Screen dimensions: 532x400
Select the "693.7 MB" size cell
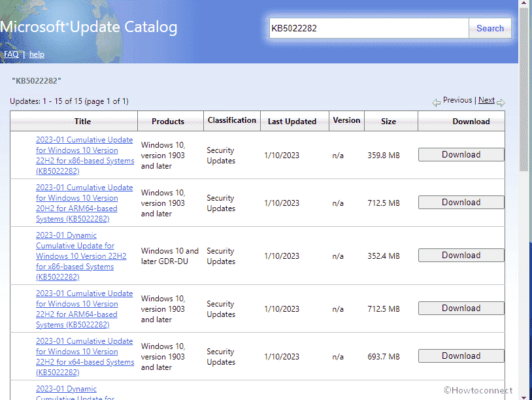coord(384,357)
